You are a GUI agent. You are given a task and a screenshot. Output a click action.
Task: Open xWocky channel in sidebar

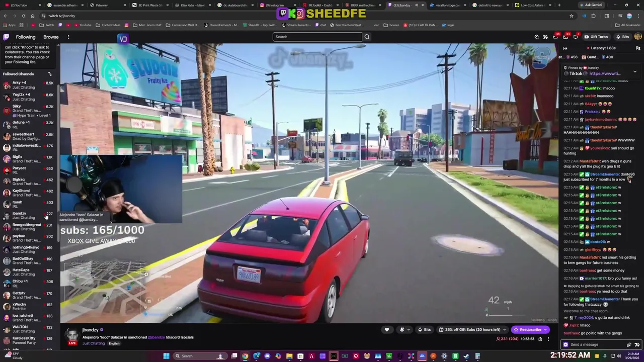tap(29, 306)
